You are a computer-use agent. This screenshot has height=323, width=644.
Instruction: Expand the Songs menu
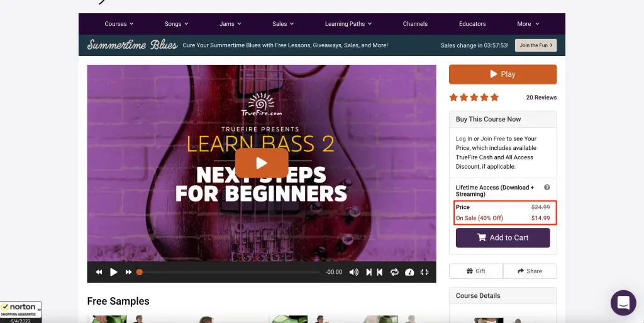point(177,24)
